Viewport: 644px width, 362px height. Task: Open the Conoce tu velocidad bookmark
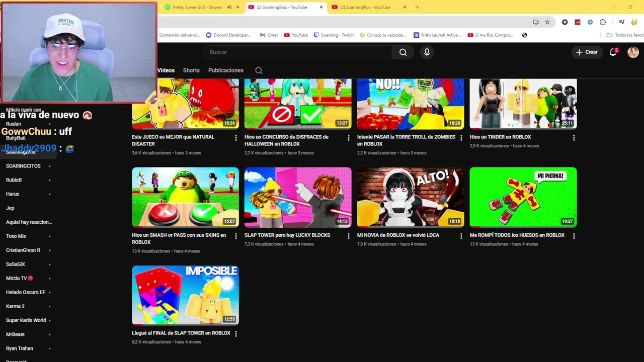click(x=382, y=35)
